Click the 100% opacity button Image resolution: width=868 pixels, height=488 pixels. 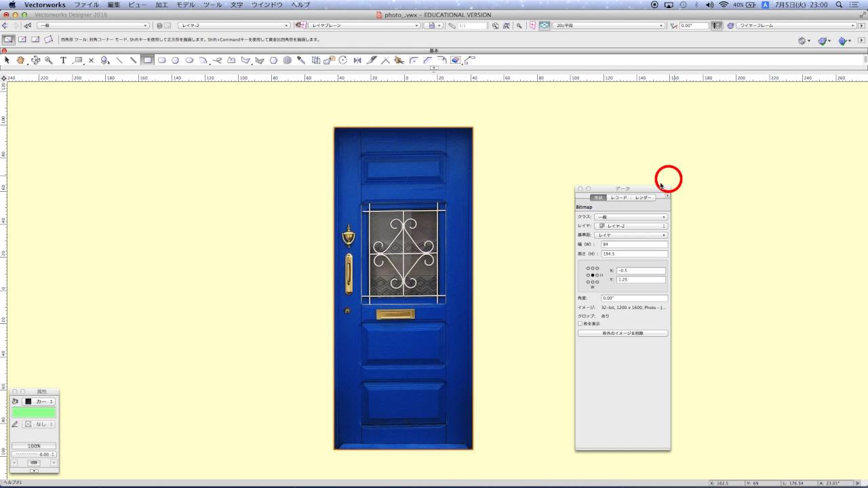(x=34, y=446)
